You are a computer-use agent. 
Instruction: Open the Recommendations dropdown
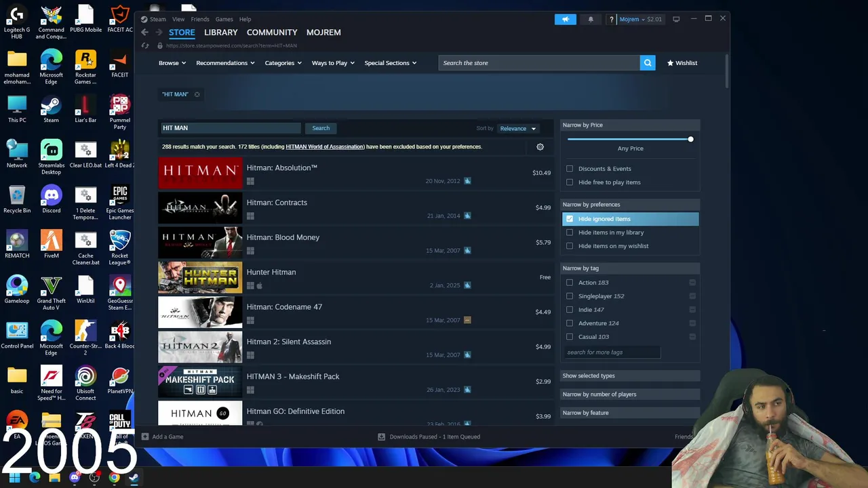coord(225,63)
